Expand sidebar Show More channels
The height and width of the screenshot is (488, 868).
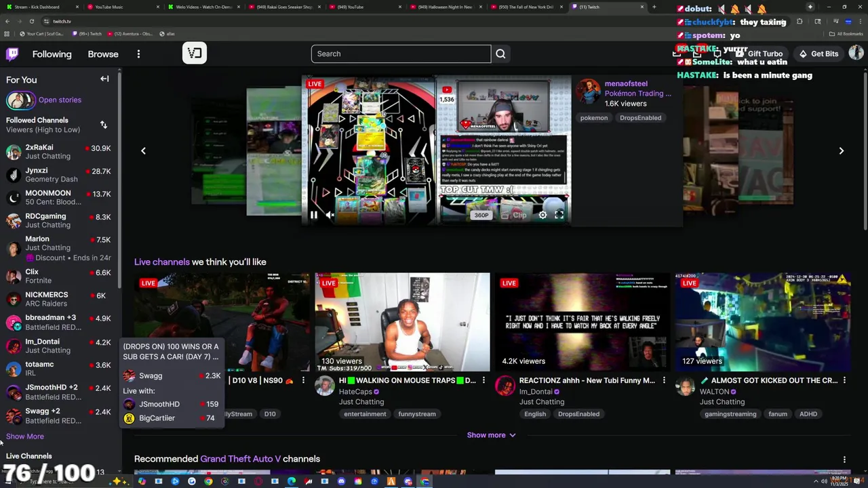(25, 436)
